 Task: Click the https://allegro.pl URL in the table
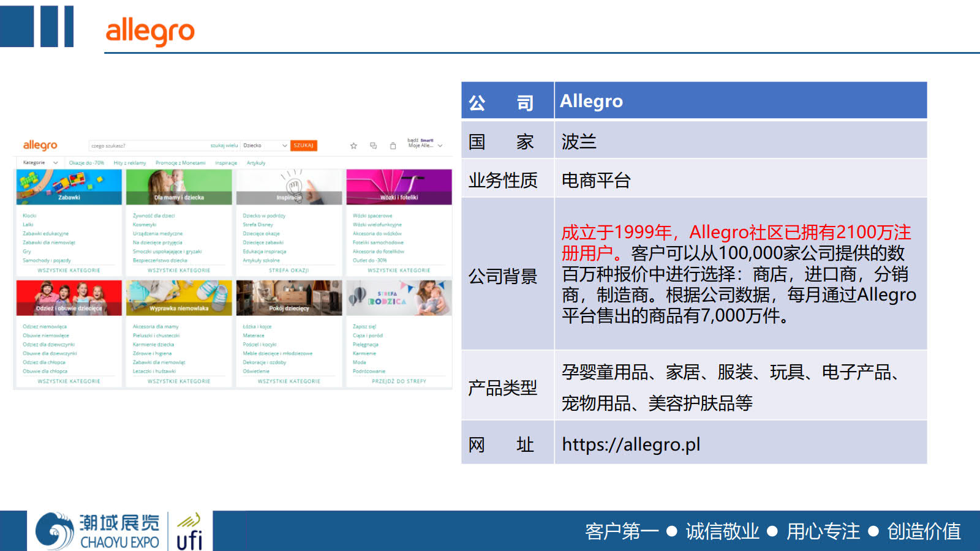point(631,444)
